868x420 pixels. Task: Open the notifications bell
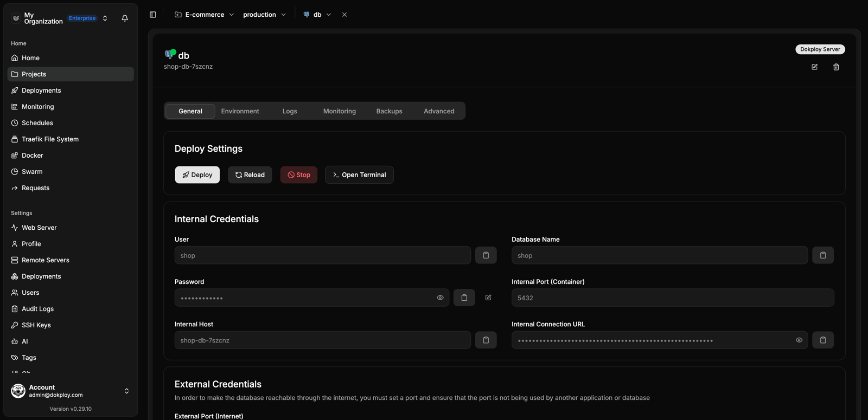click(125, 18)
